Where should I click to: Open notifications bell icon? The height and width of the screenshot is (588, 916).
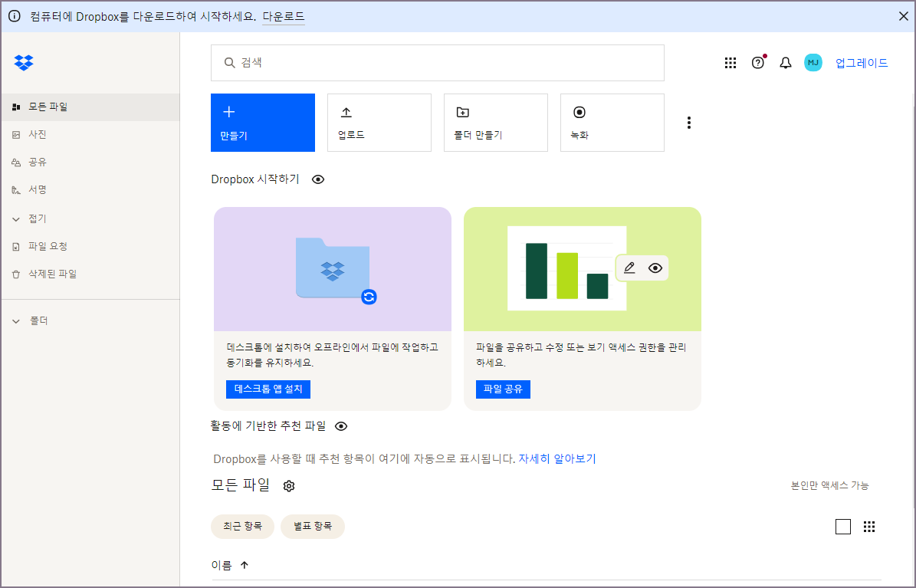point(786,63)
